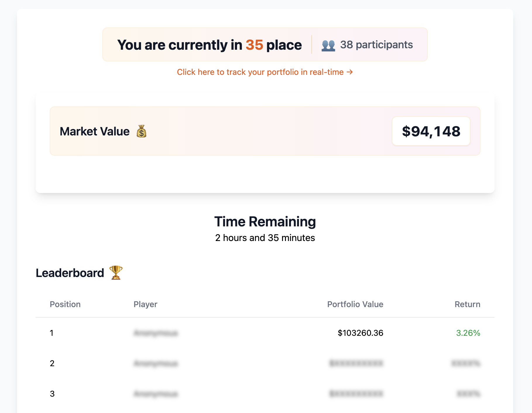Click the Time Remaining heading
Viewport: 532px width, 413px height.
click(x=265, y=221)
